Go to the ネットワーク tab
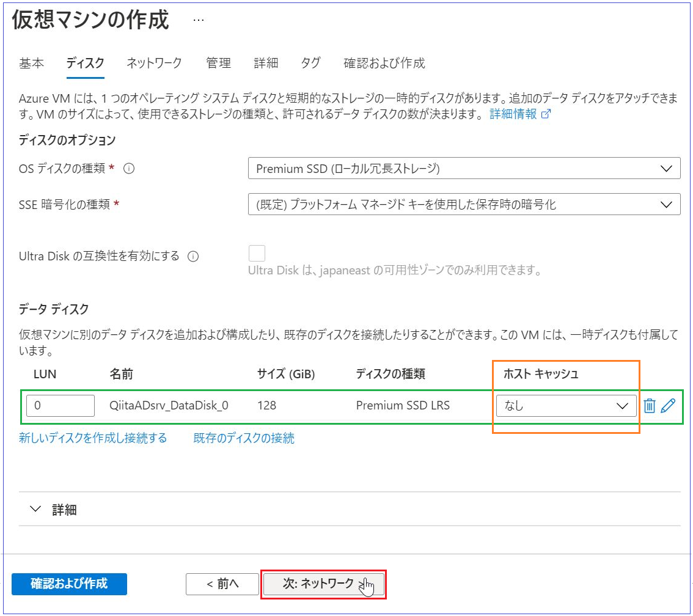The image size is (693, 616). (154, 63)
